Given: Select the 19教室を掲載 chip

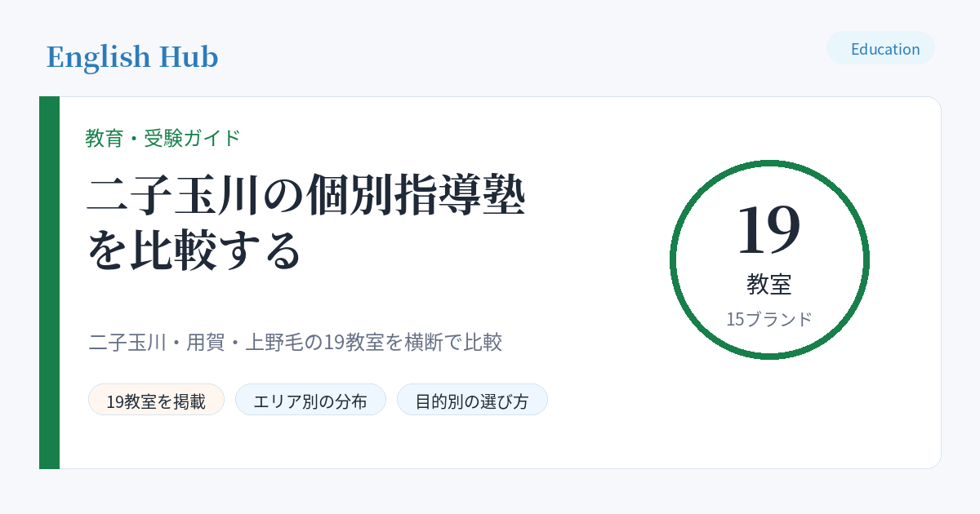Looking at the screenshot, I should [x=156, y=400].
